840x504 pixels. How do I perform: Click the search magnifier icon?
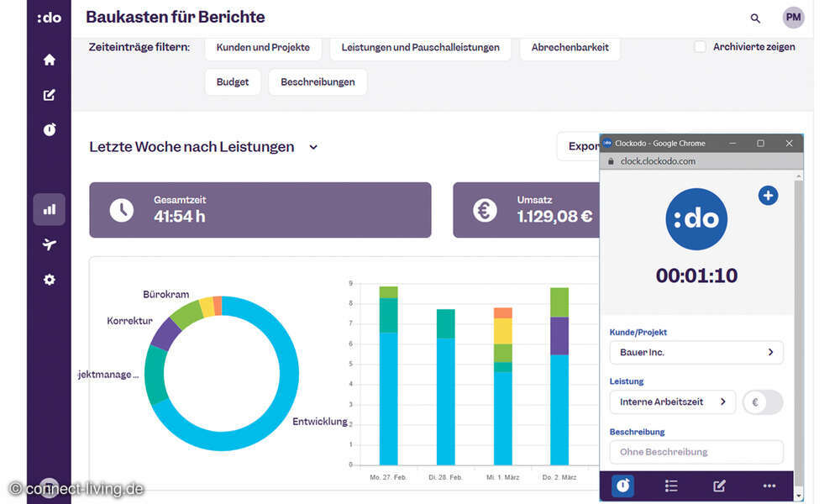755,18
